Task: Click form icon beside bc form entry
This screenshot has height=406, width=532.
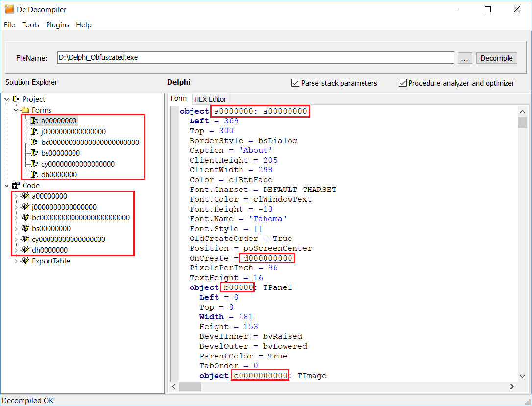Action: pos(35,142)
